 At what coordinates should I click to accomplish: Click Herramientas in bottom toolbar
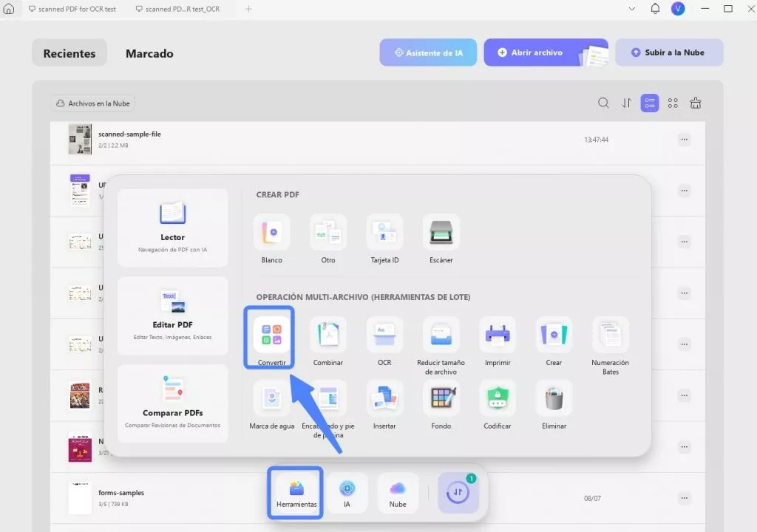(296, 493)
